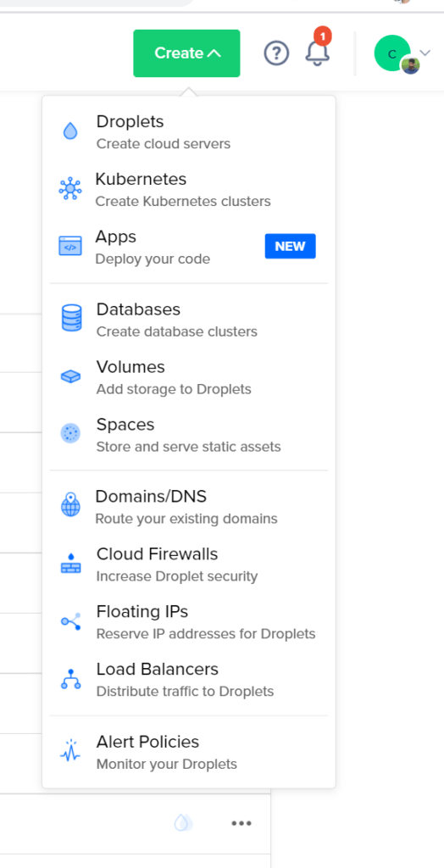444x868 pixels.
Task: Click the faded droplet icon in bottom row
Action: click(x=184, y=822)
